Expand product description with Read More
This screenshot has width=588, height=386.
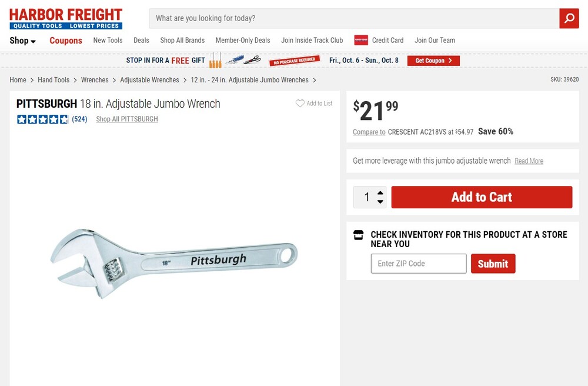tap(529, 161)
